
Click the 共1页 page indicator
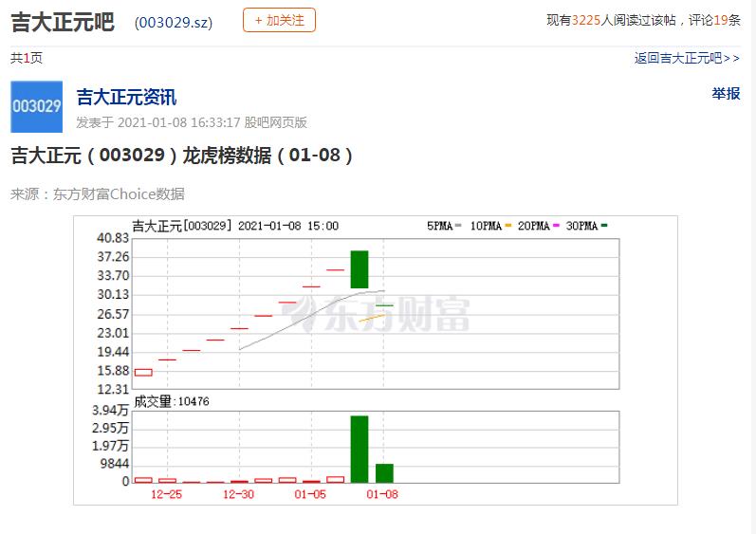(27, 58)
